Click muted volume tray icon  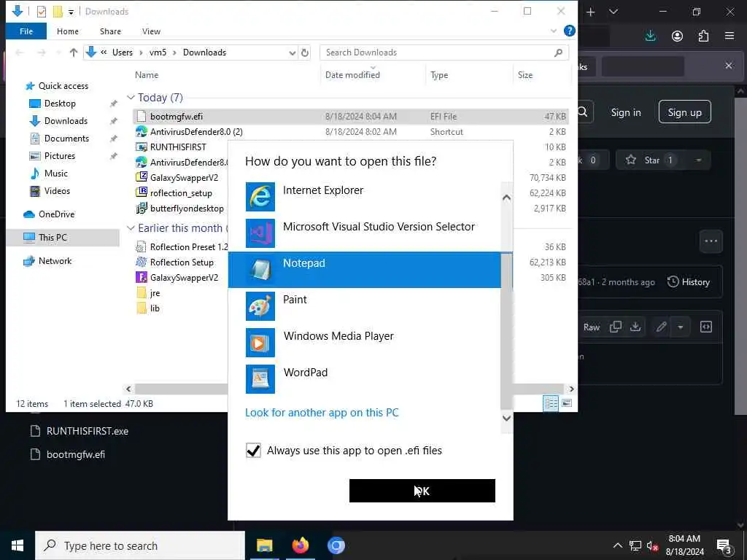click(x=652, y=545)
